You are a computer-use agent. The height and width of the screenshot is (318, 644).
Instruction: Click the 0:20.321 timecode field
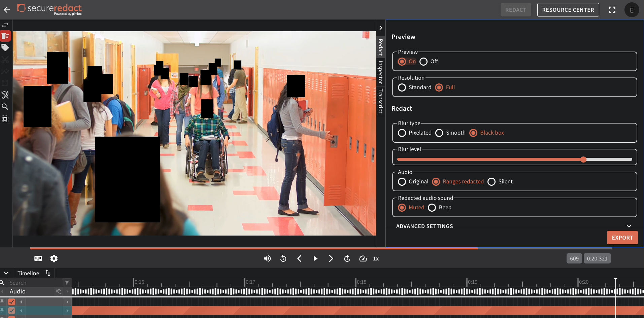click(597, 258)
